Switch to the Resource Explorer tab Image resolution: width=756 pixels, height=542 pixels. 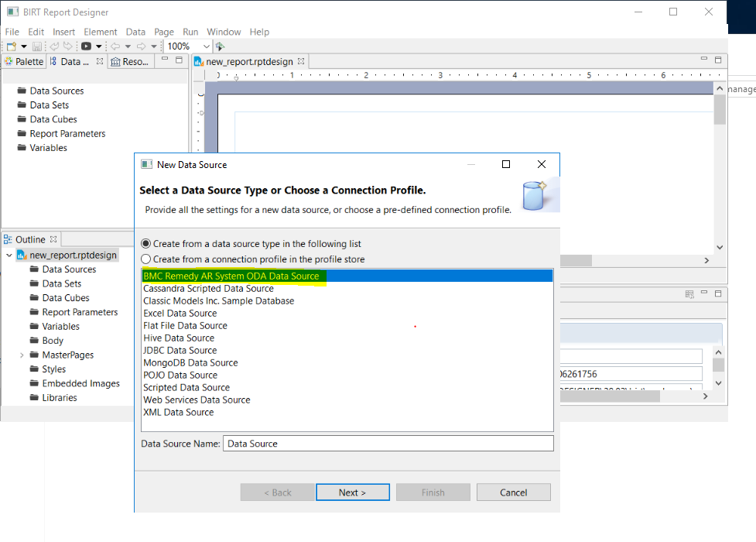click(x=130, y=61)
